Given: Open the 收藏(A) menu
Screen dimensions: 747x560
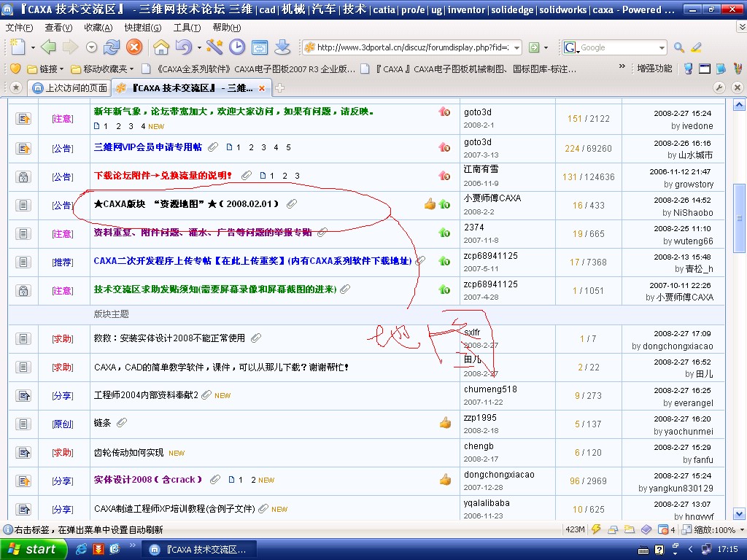Looking at the screenshot, I should pos(98,28).
